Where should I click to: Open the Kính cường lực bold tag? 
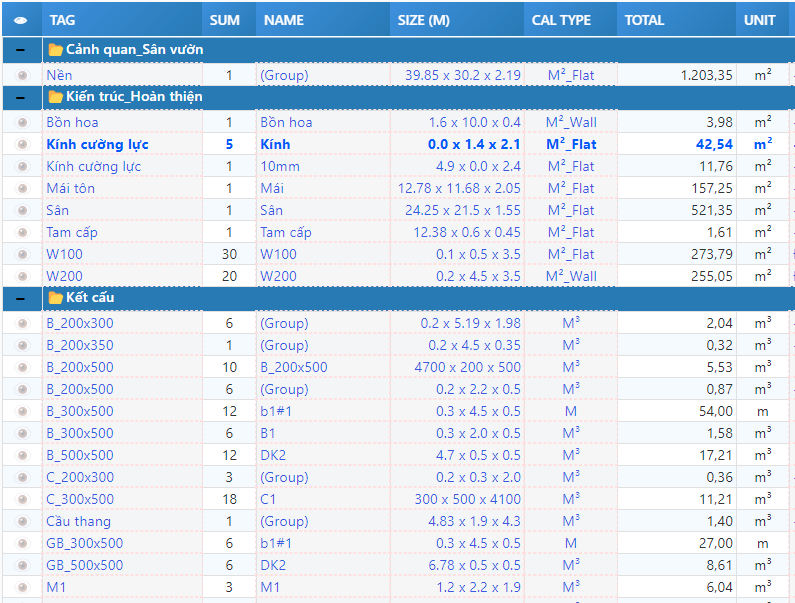pyautogui.click(x=97, y=145)
